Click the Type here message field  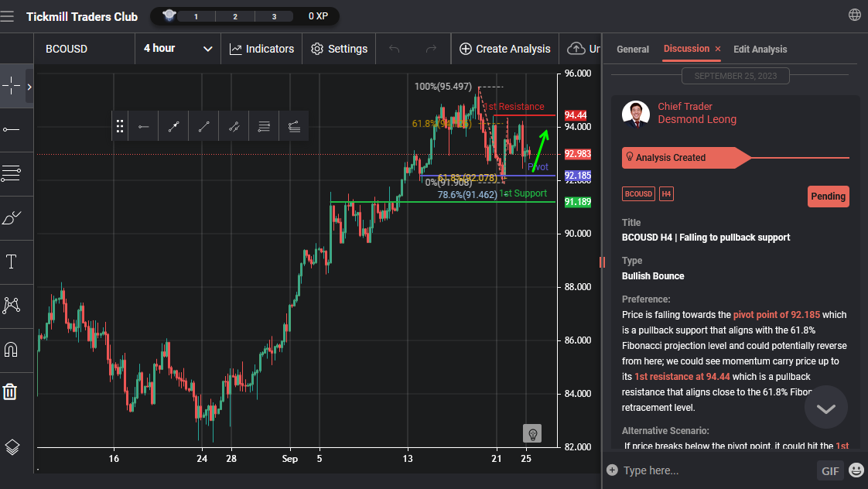point(716,470)
